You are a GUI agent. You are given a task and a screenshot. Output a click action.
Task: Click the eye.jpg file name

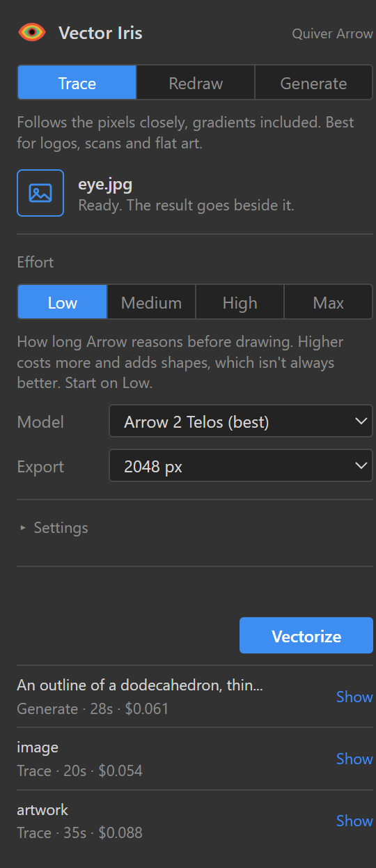click(x=105, y=185)
